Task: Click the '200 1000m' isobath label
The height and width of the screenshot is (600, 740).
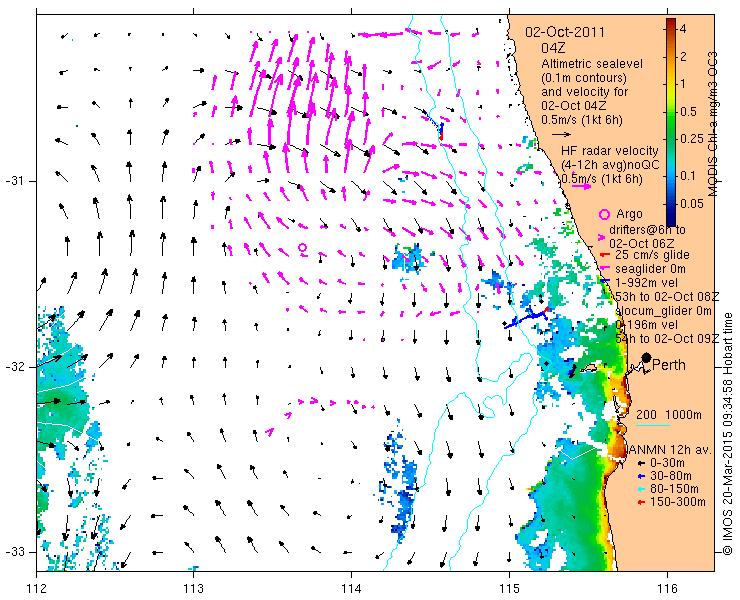Action: tap(669, 415)
